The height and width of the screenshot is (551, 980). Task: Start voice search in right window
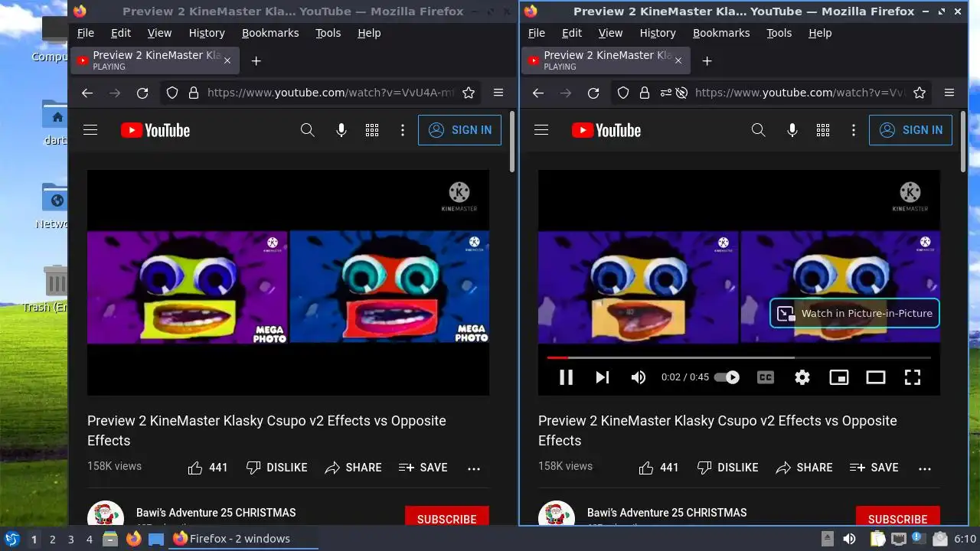point(792,130)
